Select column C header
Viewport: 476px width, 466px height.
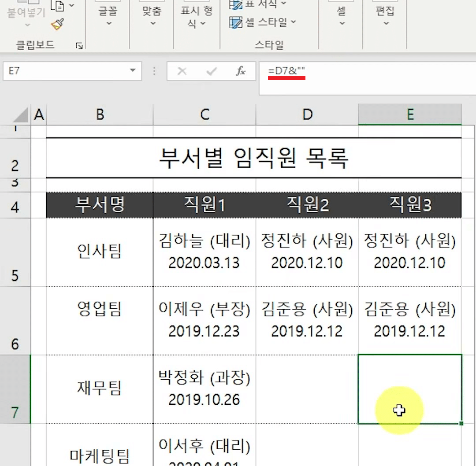205,115
